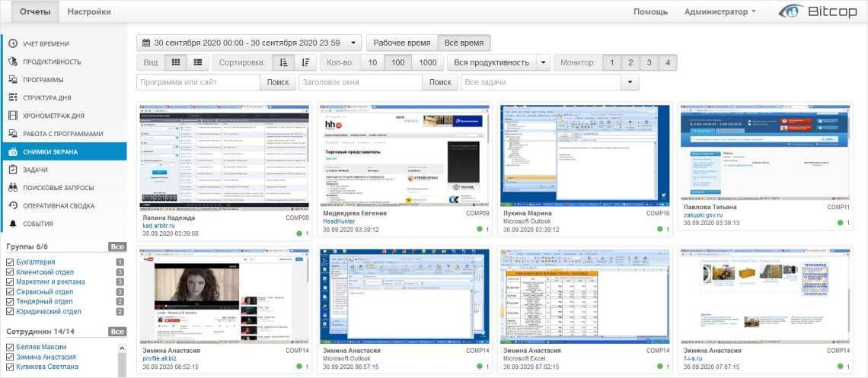Open the time tracking report from the clock icon
This screenshot has height=378, width=868.
(13, 43)
